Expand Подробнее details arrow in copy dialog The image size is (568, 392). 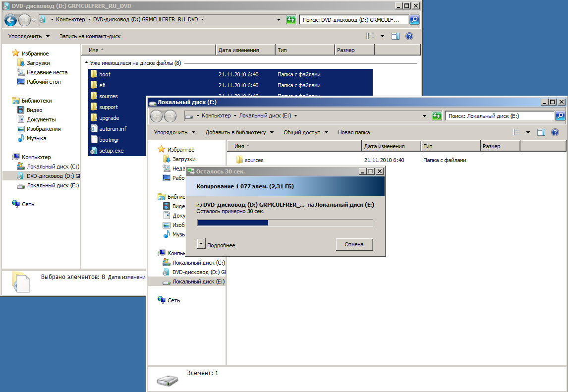pos(201,244)
